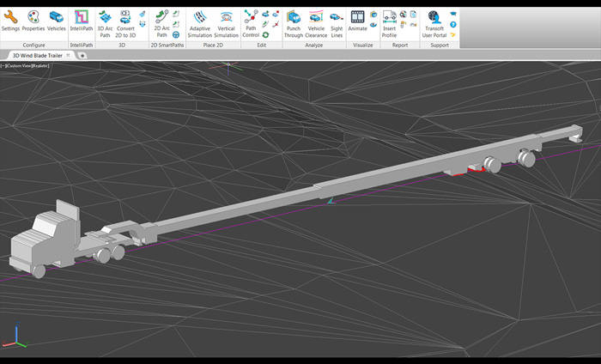This screenshot has width=601, height=364.
Task: Switch to the 3D Wind Blade Trailer tab
Action: (36, 55)
